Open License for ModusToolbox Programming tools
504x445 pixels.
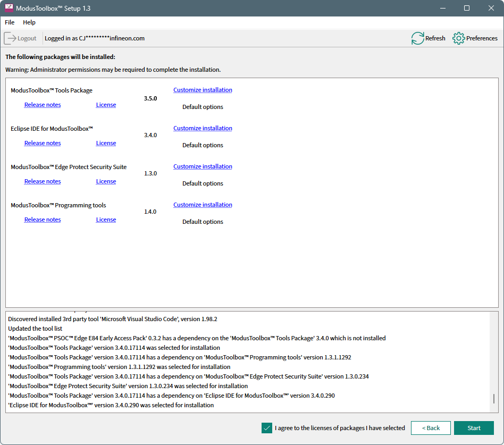click(106, 220)
